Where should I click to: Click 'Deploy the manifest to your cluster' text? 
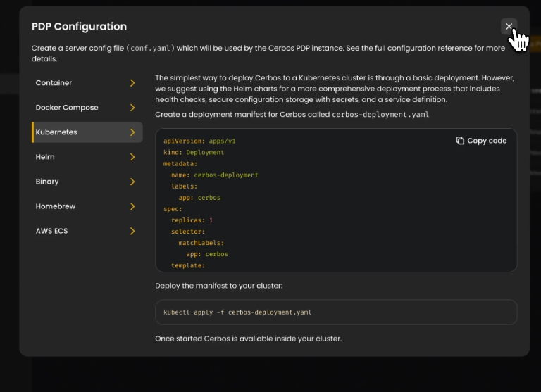tap(219, 286)
